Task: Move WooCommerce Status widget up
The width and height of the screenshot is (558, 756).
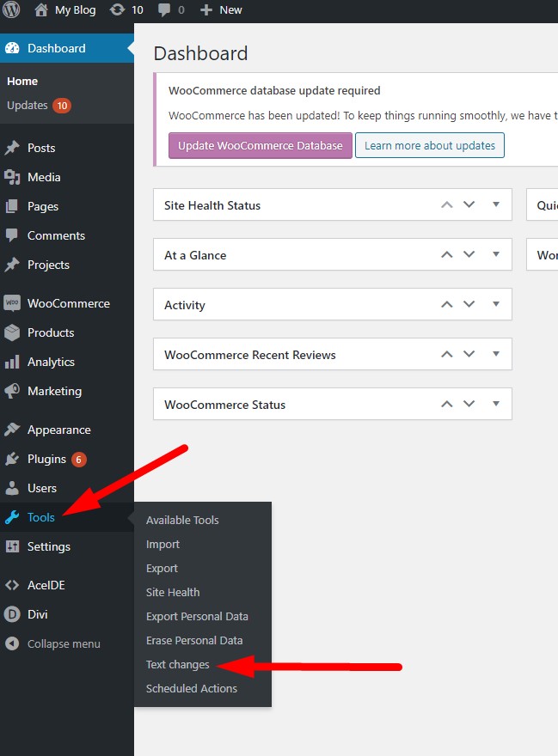Action: click(x=447, y=404)
